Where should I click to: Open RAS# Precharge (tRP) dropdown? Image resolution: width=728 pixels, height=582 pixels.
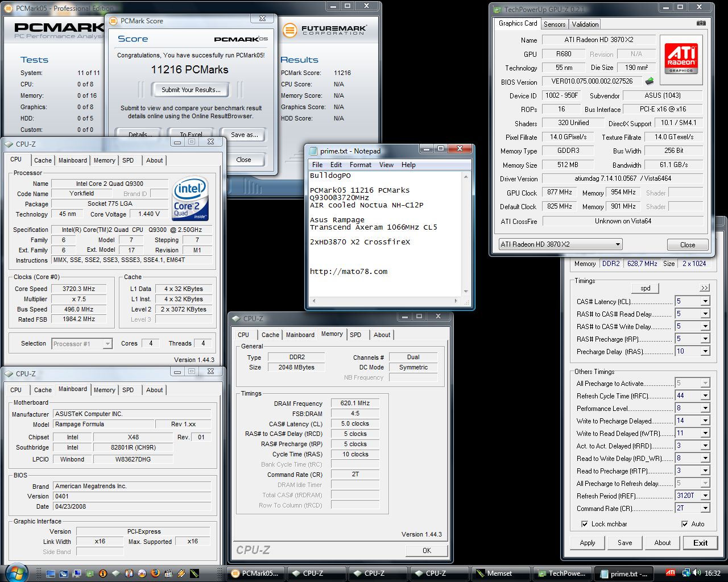(x=705, y=339)
